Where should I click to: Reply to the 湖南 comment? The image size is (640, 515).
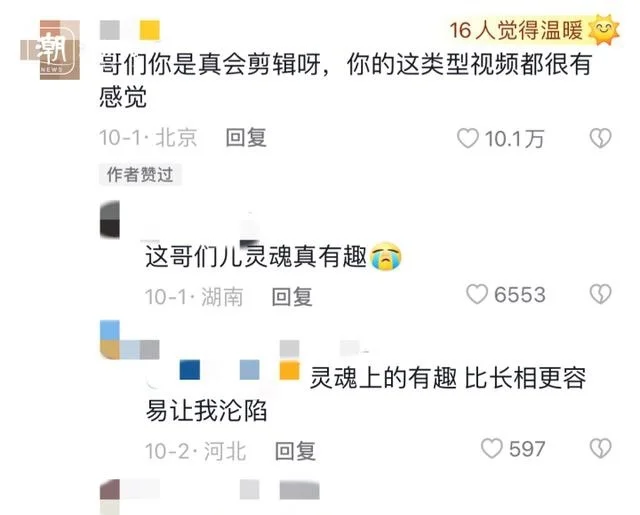point(292,296)
